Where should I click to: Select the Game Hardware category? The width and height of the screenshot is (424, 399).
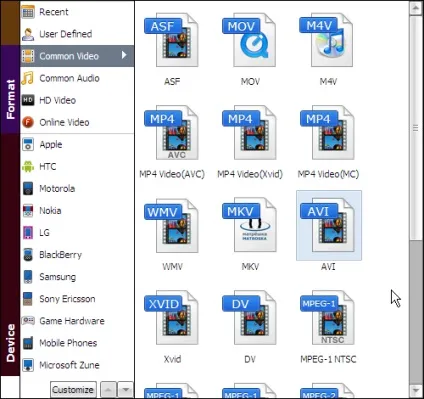click(77, 321)
